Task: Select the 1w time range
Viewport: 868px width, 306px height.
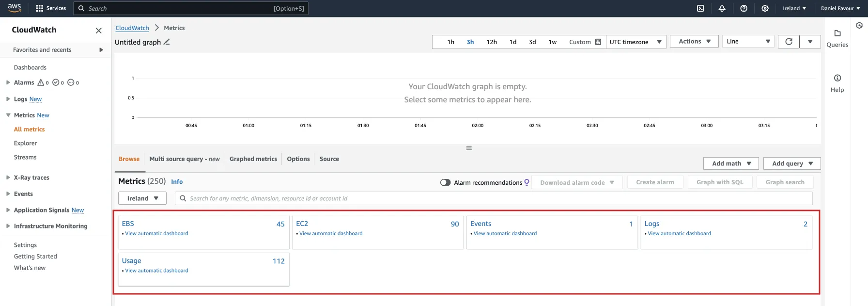Action: (553, 42)
